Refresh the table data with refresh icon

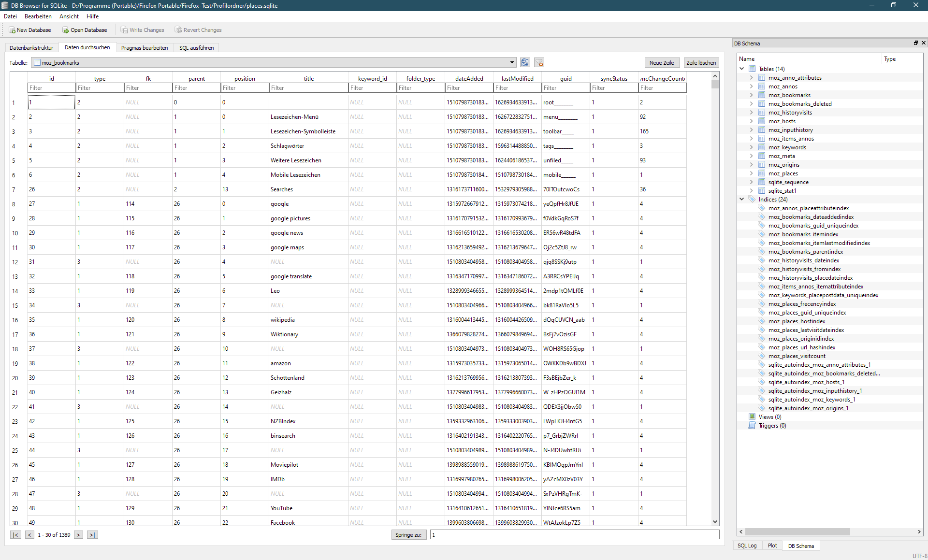click(x=525, y=63)
